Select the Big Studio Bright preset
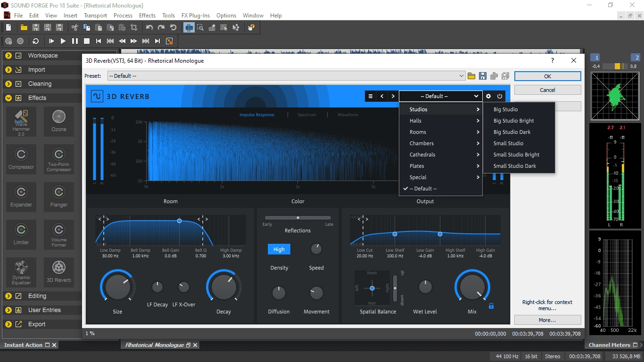The image size is (644, 362). pyautogui.click(x=519, y=121)
